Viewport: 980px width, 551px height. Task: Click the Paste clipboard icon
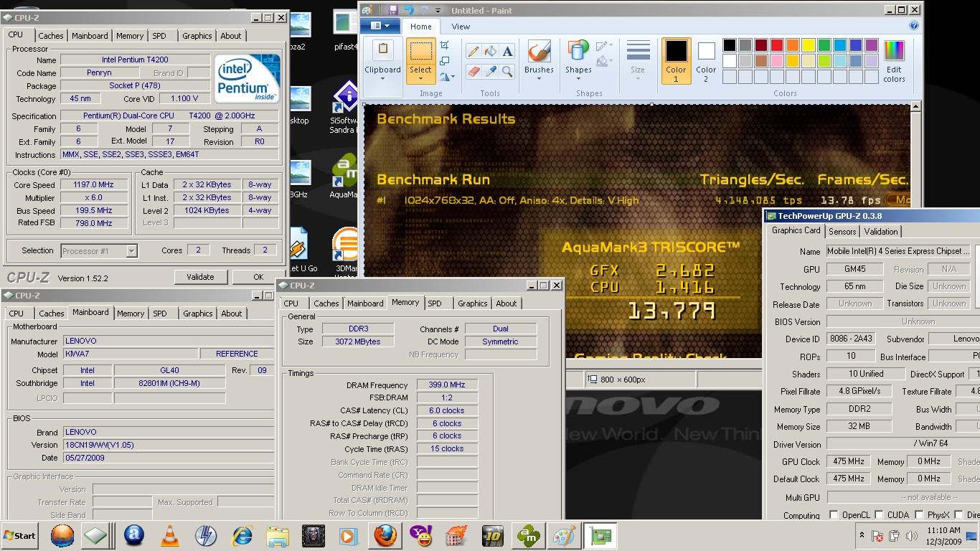point(382,51)
